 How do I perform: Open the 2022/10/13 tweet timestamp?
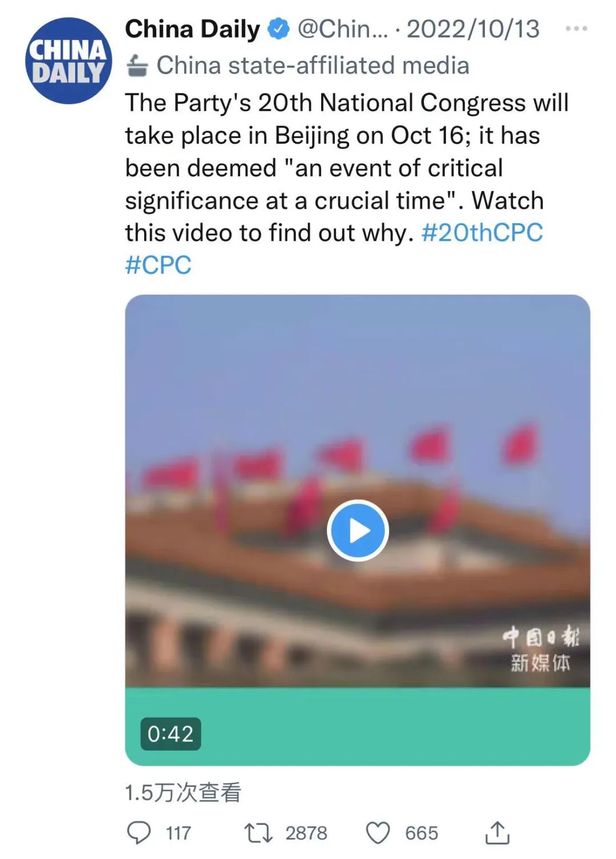point(473,29)
